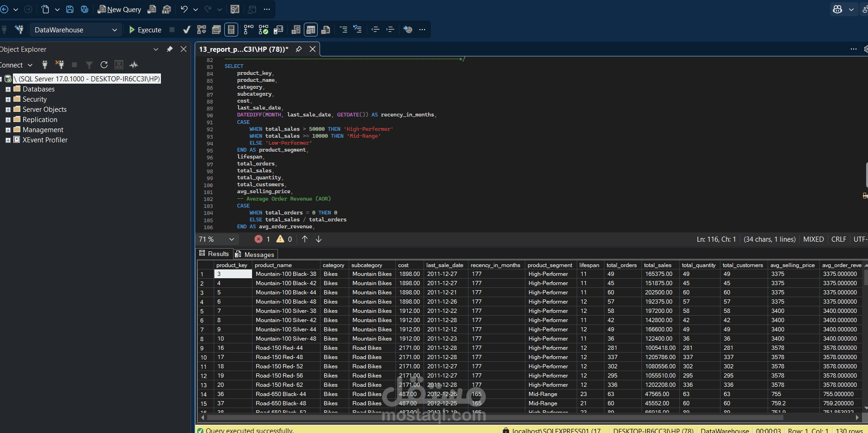Open a DAX query via toolbar icon
868x433 pixels.
(166, 9)
